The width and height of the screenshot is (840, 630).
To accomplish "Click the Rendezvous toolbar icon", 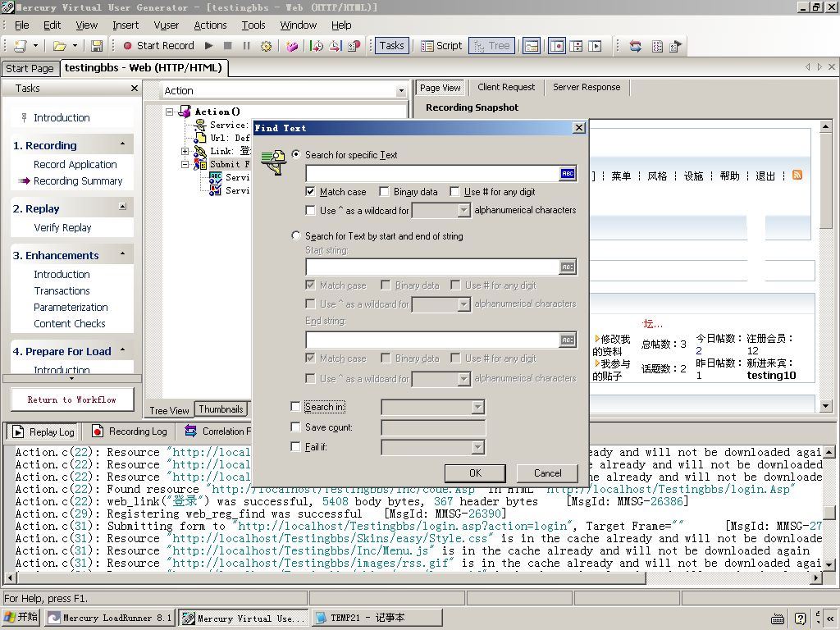I will click(x=354, y=46).
